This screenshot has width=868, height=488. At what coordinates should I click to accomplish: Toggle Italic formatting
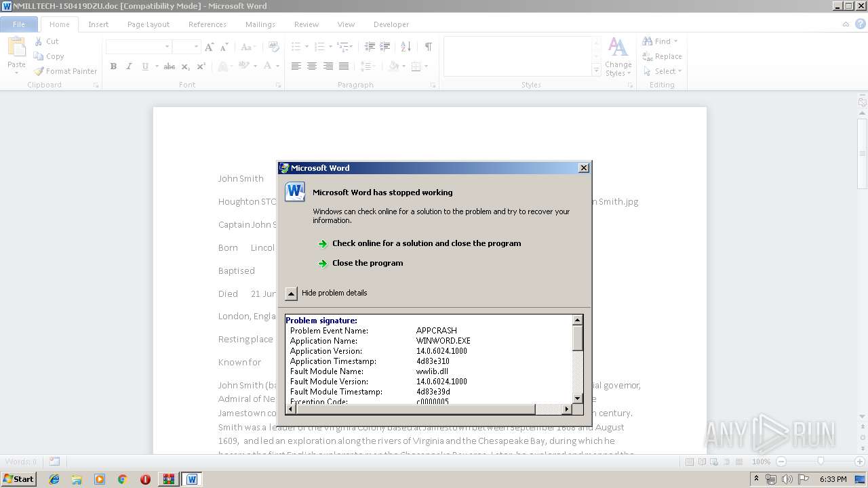coord(129,66)
